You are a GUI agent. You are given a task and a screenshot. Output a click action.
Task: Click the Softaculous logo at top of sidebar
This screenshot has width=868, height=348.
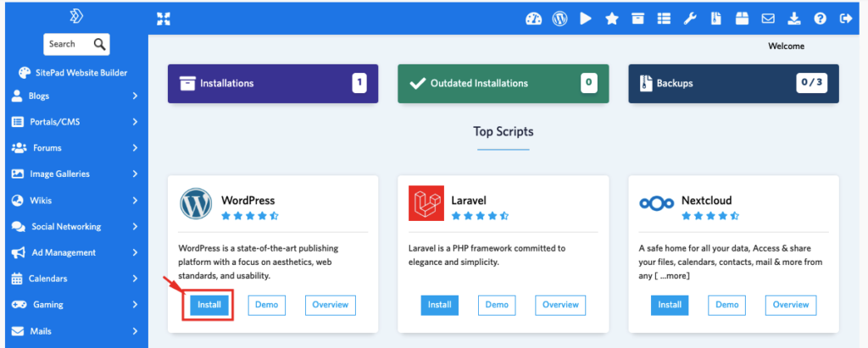[75, 17]
